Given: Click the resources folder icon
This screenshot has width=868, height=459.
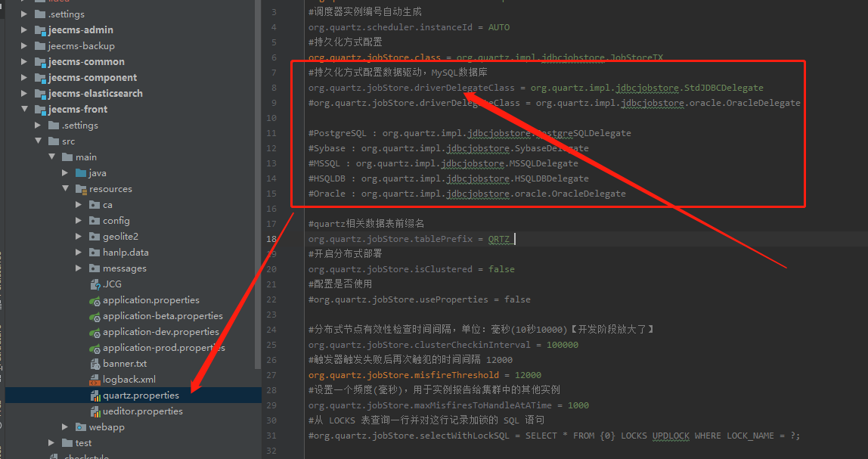Looking at the screenshot, I should (x=82, y=189).
